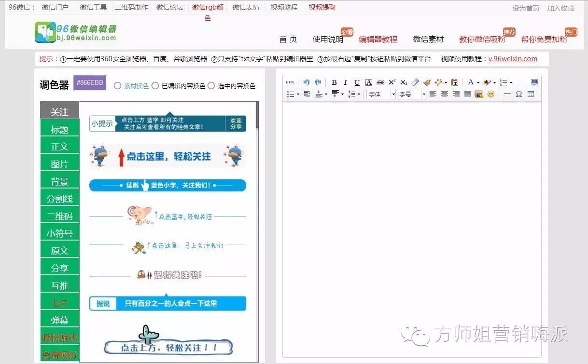
Task: Choose the 选中内容换色 radio button
Action: click(x=211, y=86)
